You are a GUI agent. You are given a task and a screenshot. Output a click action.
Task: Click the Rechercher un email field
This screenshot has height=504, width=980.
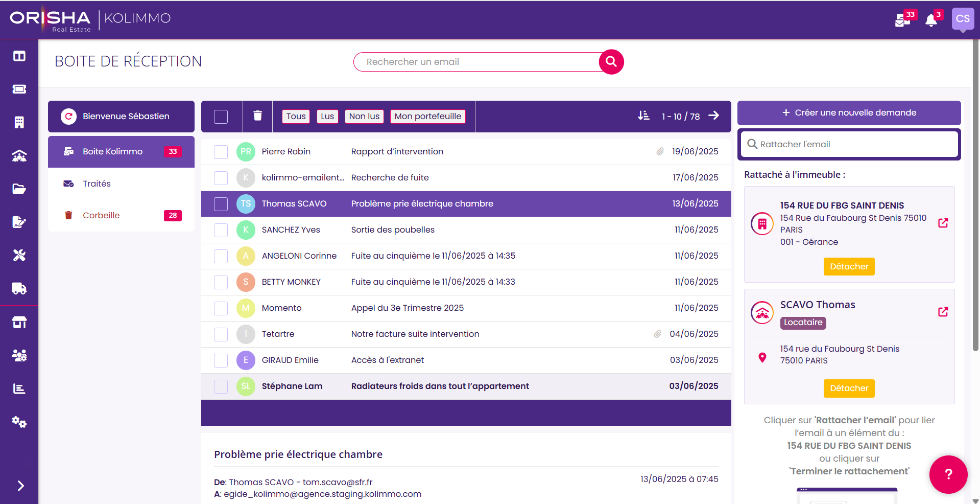pyautogui.click(x=477, y=62)
